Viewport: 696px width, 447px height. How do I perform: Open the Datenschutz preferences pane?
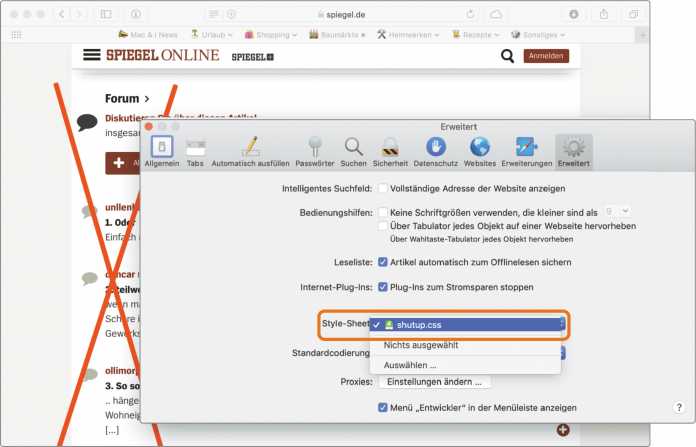coord(436,152)
